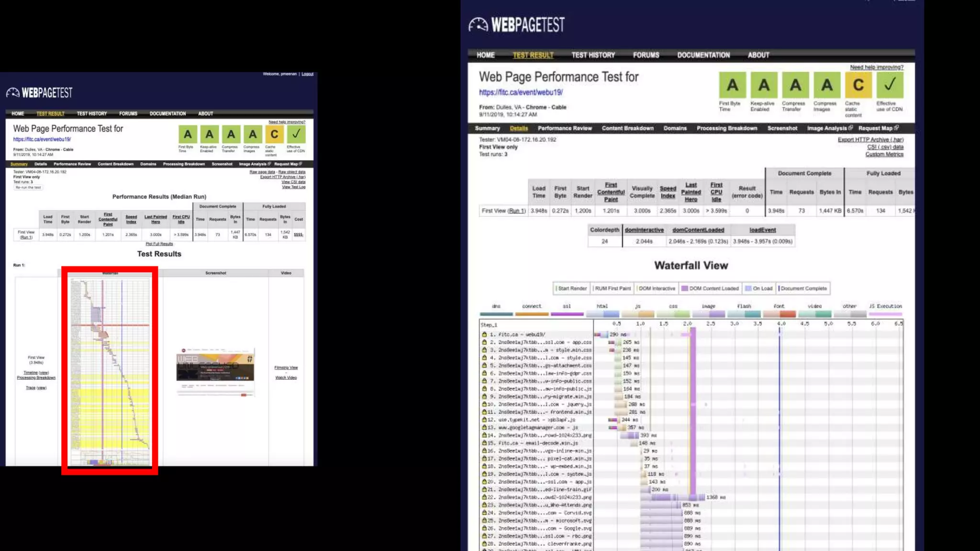Image resolution: width=980 pixels, height=551 pixels.
Task: Click the First Byte Time A grade box beside the Waterfall View results
Action: click(732, 85)
